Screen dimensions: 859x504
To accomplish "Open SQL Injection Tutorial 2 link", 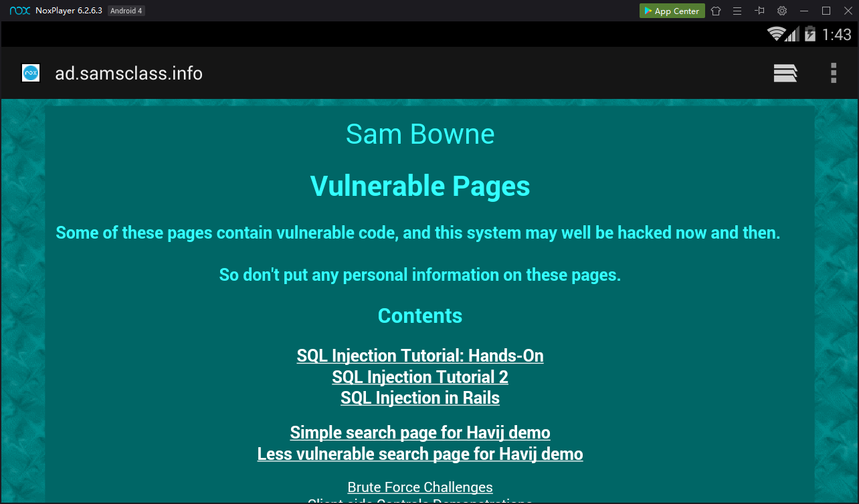I will point(420,377).
